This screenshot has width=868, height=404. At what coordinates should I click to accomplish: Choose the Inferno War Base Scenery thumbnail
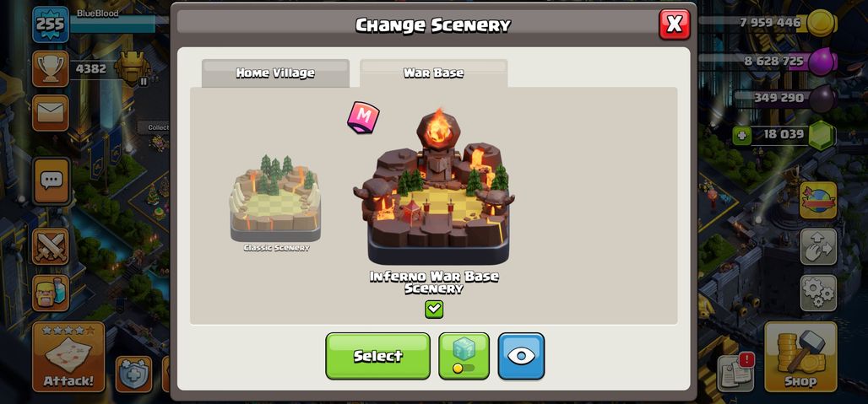point(435,188)
